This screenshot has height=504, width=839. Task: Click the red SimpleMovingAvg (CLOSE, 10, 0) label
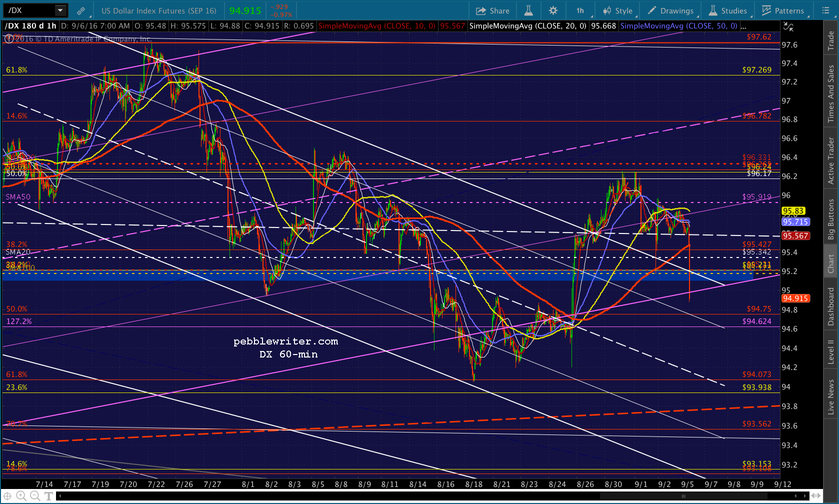(377, 26)
